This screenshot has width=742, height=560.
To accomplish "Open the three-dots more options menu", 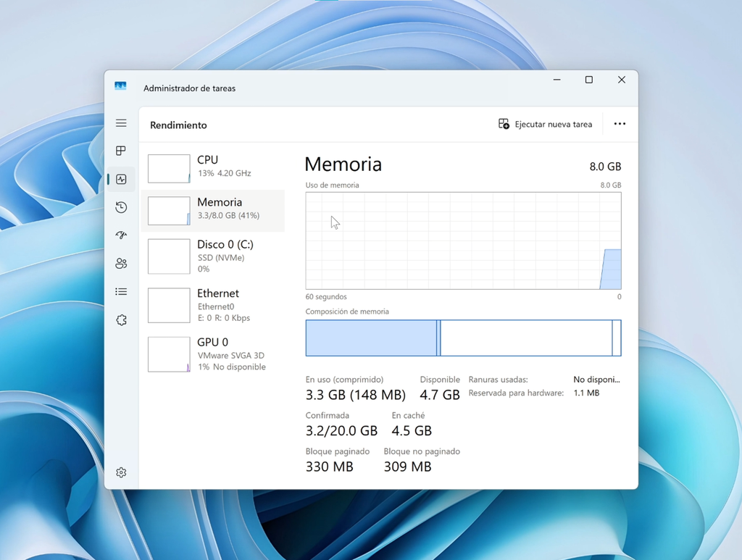I will point(620,124).
